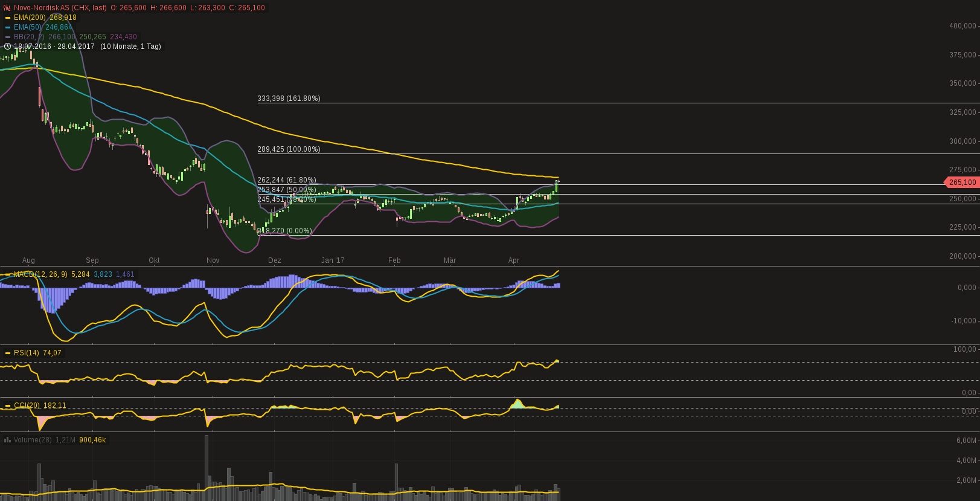Click the 333,398 (161.80%) Fibonacci level label
This screenshot has width=980, height=501.
pos(289,99)
